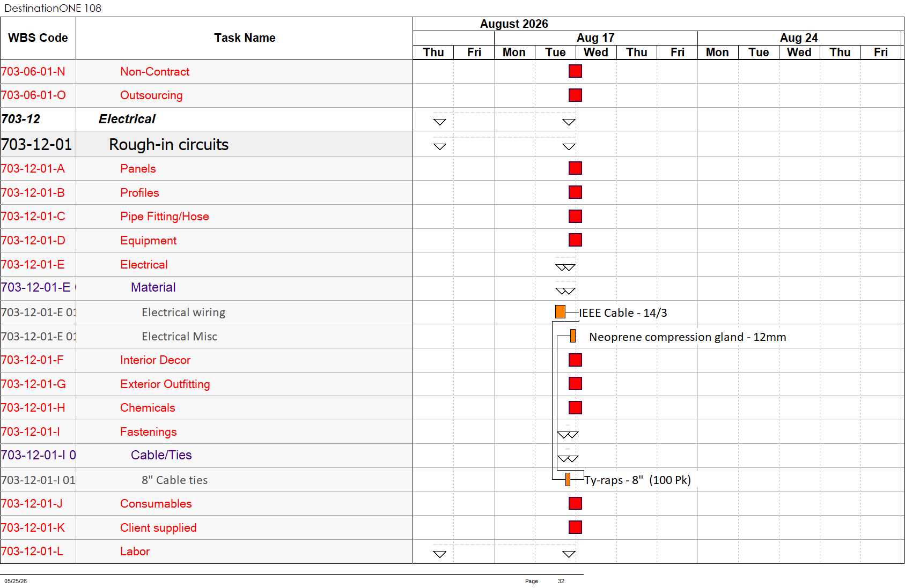The image size is (905, 588).
Task: Select the Electrical Misc task name
Action: (x=179, y=337)
